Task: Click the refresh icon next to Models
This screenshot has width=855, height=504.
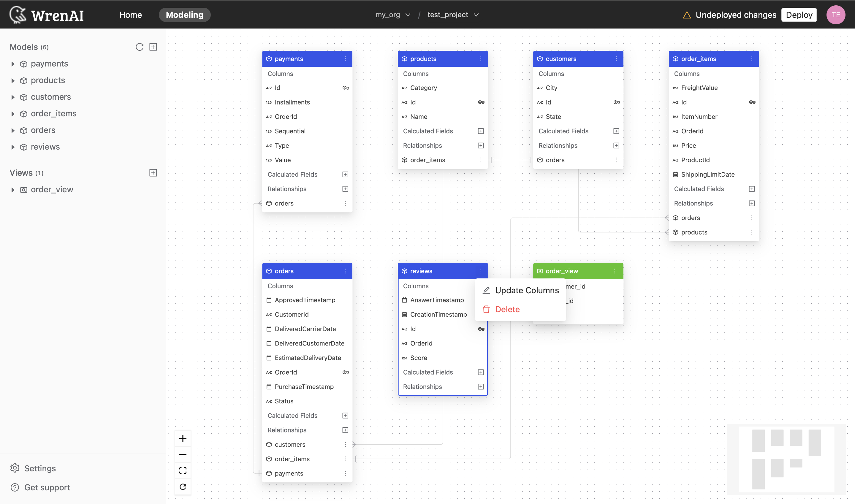Action: 139,47
